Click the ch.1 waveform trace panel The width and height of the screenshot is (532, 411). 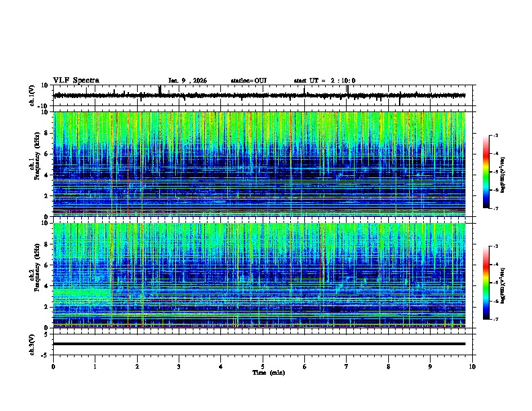coord(262,95)
